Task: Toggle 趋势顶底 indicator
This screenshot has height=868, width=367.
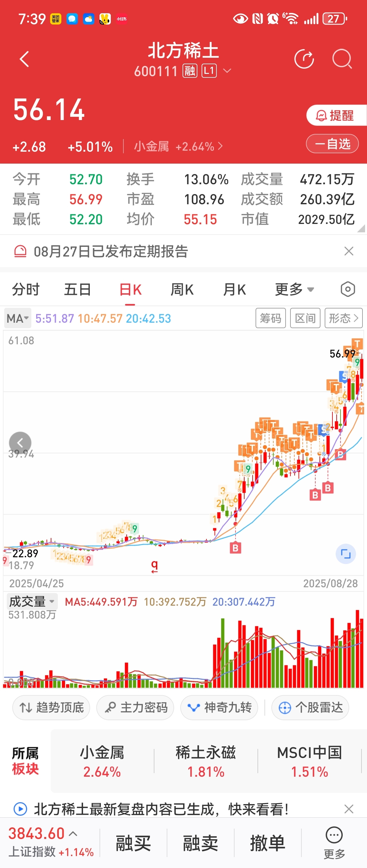Action: pos(51,707)
